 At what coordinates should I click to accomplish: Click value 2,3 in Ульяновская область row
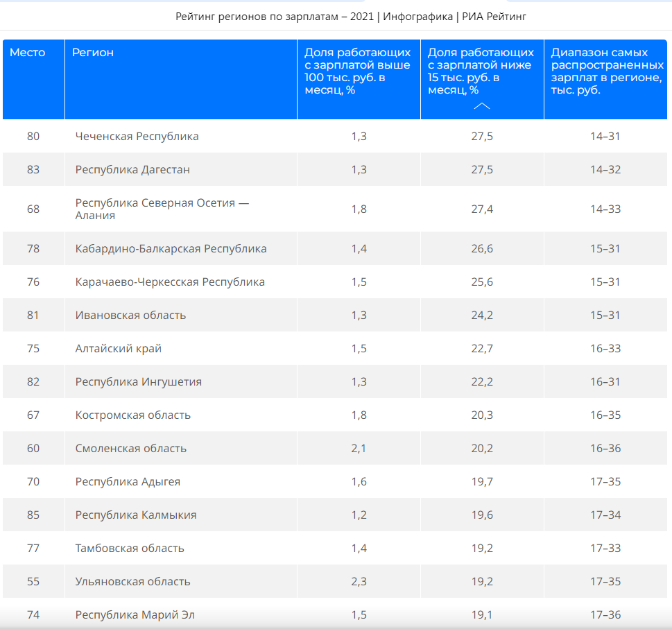point(359,581)
